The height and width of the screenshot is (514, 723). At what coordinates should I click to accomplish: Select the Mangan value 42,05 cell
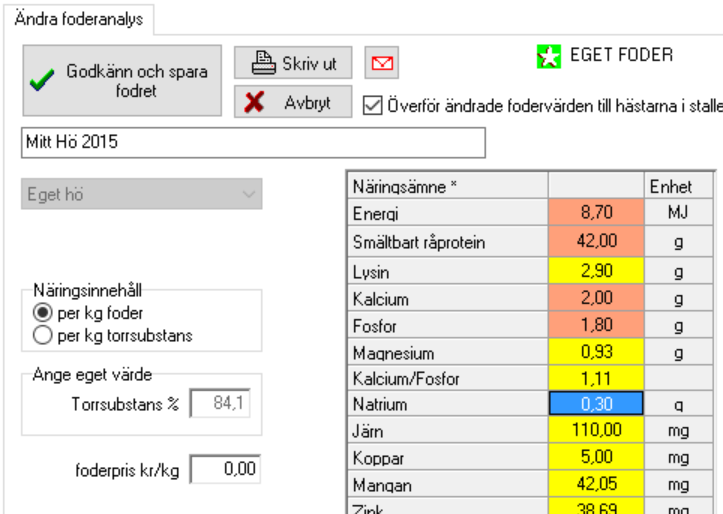(x=596, y=484)
